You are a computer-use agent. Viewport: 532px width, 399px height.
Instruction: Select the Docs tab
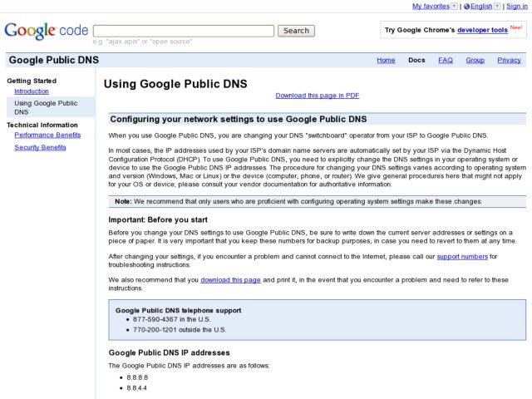pos(416,60)
